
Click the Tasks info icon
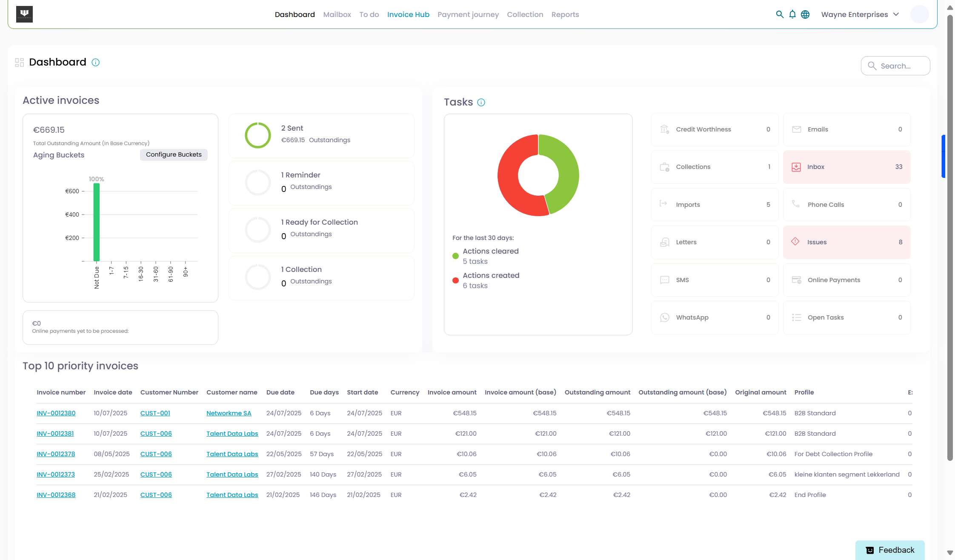point(481,103)
